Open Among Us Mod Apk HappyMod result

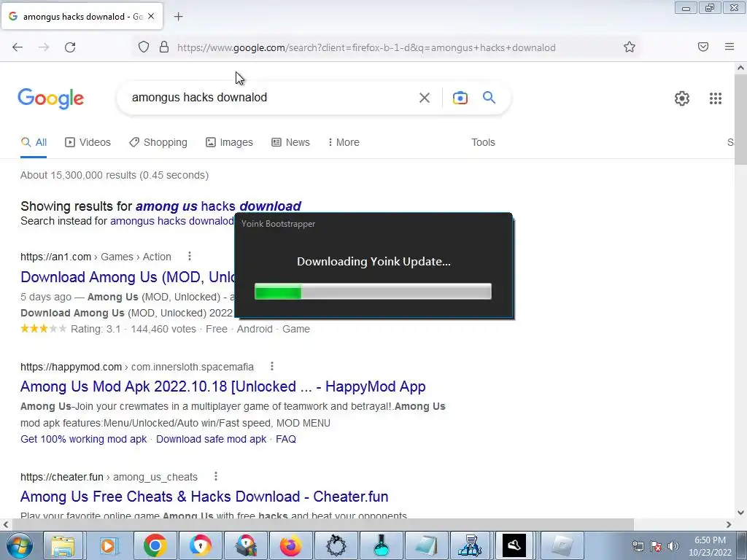coord(223,386)
